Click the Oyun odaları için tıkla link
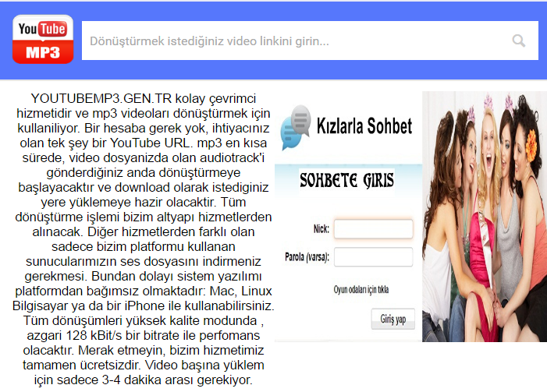 pos(361,290)
